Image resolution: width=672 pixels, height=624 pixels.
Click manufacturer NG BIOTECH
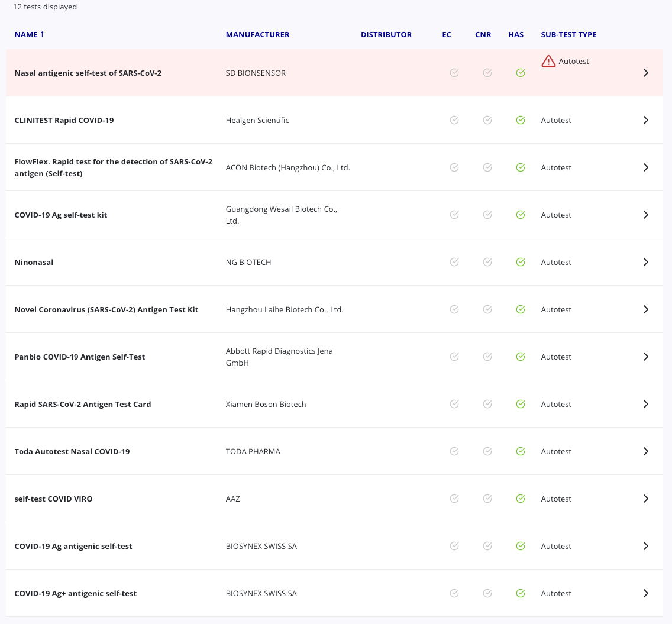(x=248, y=262)
